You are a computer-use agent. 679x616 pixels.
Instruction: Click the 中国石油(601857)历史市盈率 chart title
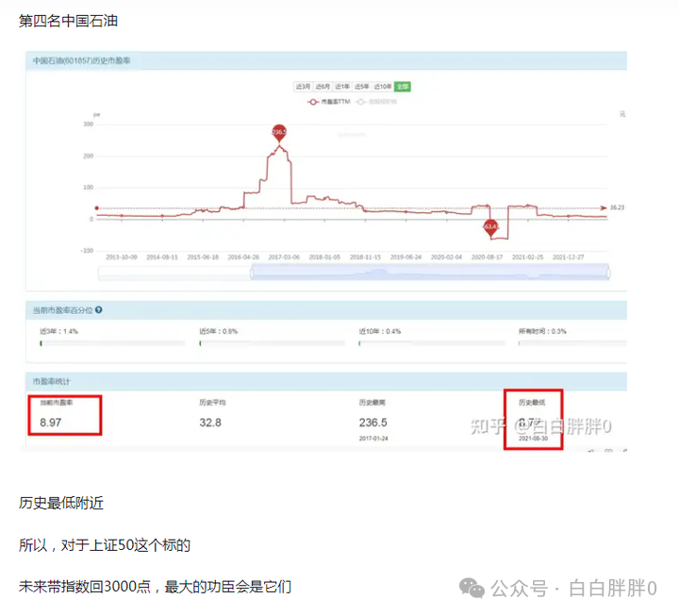tap(81, 60)
